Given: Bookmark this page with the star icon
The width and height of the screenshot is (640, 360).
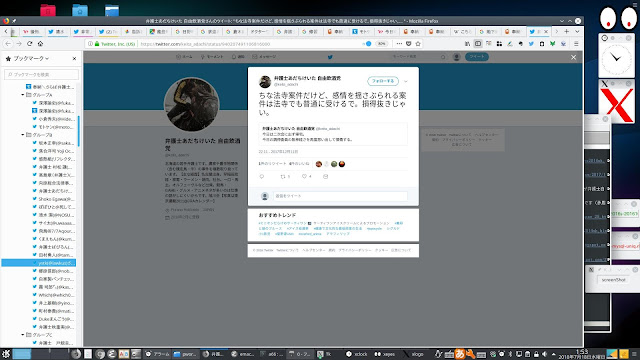Looking at the screenshot, I should coord(418,44).
